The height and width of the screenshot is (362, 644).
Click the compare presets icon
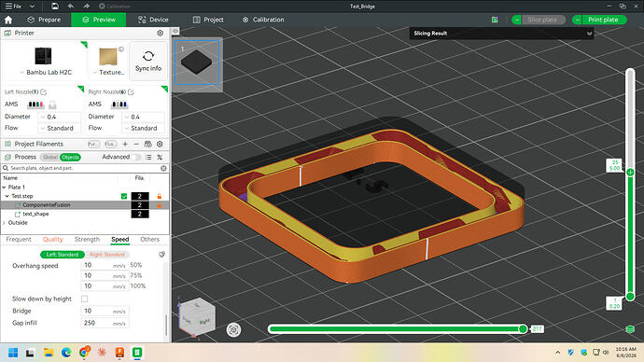click(x=160, y=157)
